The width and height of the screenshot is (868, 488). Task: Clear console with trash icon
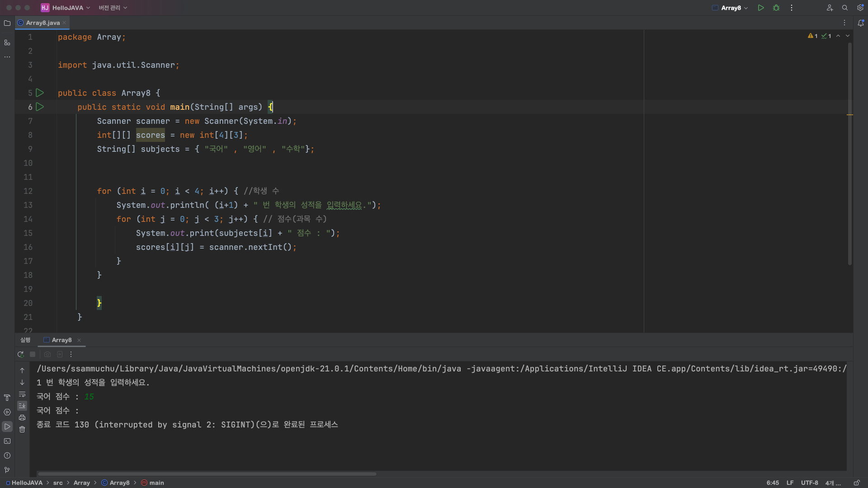22,429
